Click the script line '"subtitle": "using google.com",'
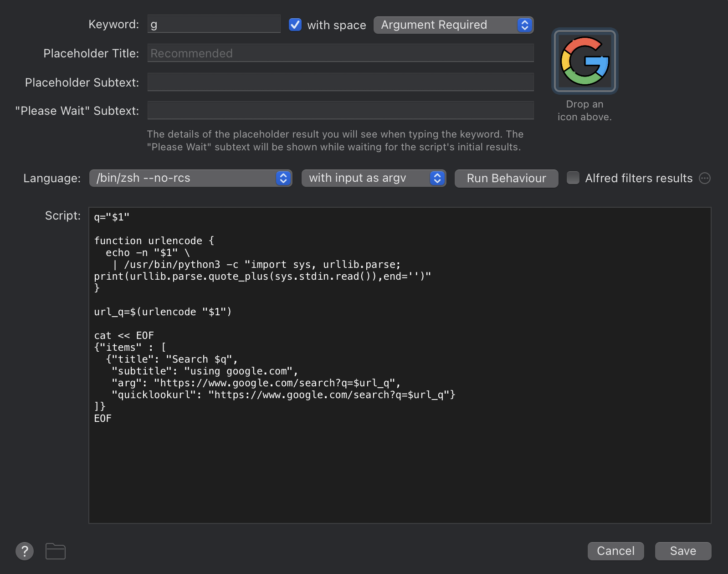The image size is (728, 574). (x=205, y=371)
